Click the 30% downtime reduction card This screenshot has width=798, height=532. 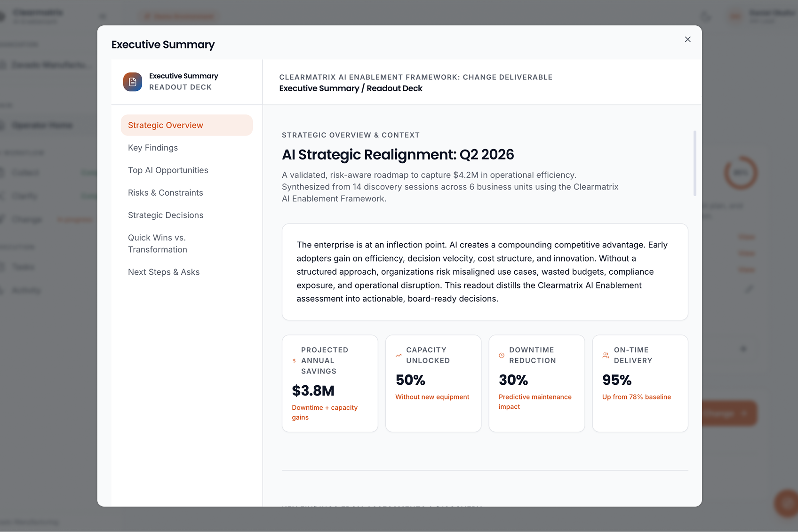click(537, 383)
